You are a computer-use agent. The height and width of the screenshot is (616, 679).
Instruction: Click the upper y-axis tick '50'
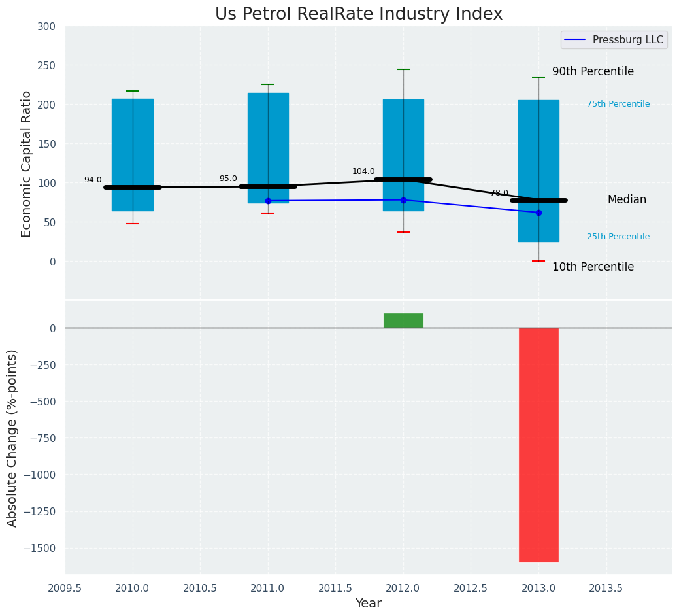(50, 222)
